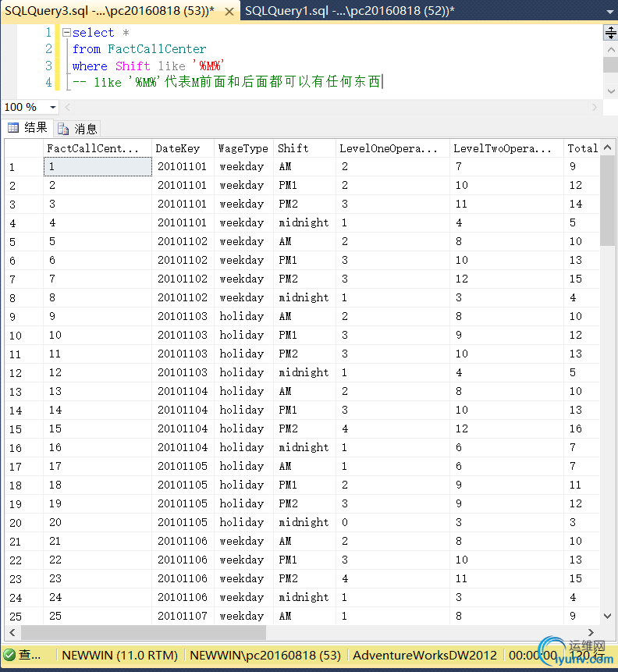
Task: Open the 结果 results tab
Action: coord(28,128)
